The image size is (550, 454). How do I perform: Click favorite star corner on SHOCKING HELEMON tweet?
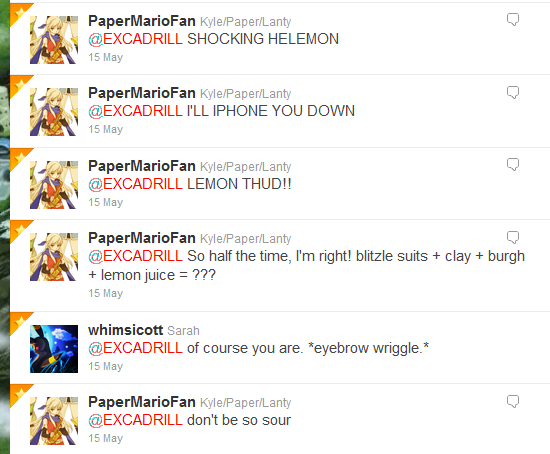pyautogui.click(x=19, y=12)
